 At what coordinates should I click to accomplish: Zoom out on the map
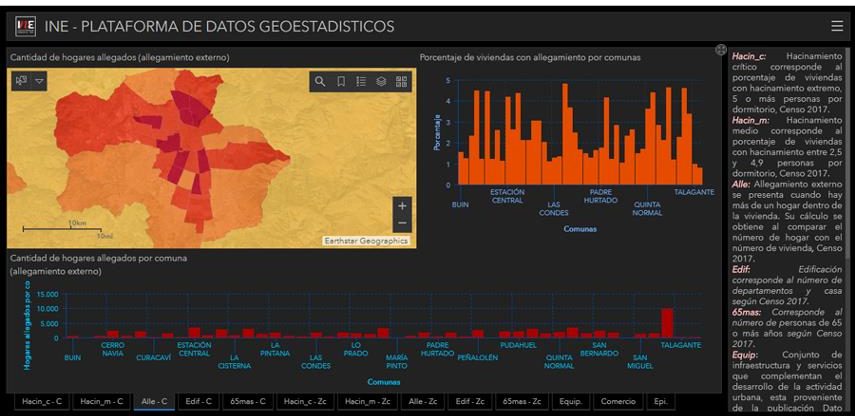point(402,223)
